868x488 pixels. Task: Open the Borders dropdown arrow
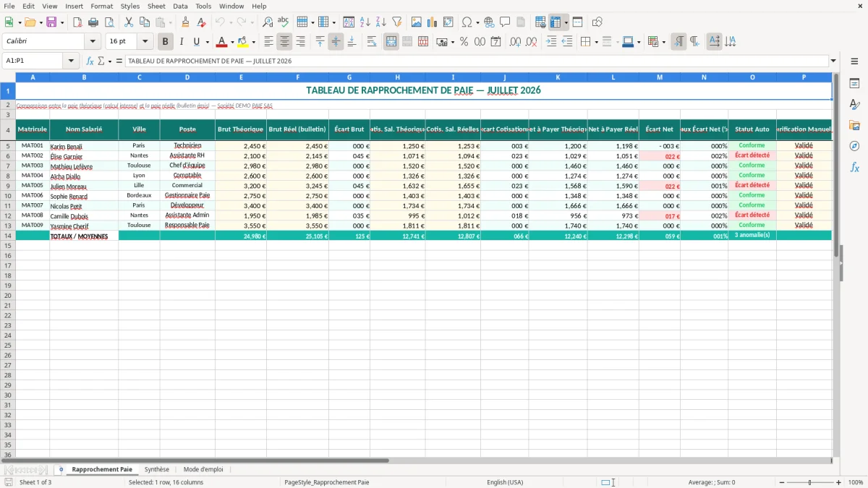(x=596, y=42)
